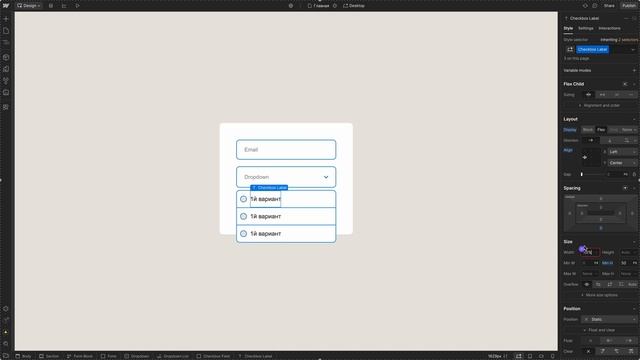Open horizontal align Left dropdown

pyautogui.click(x=622, y=152)
